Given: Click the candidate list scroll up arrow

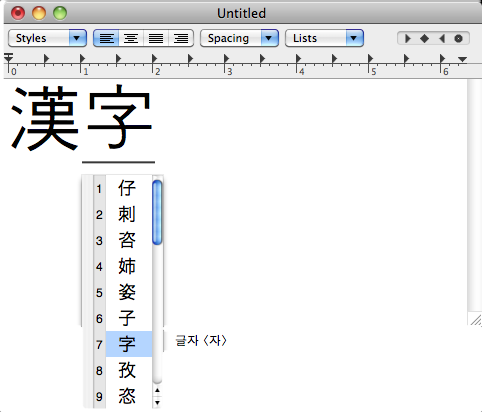Looking at the screenshot, I should click(x=157, y=391).
